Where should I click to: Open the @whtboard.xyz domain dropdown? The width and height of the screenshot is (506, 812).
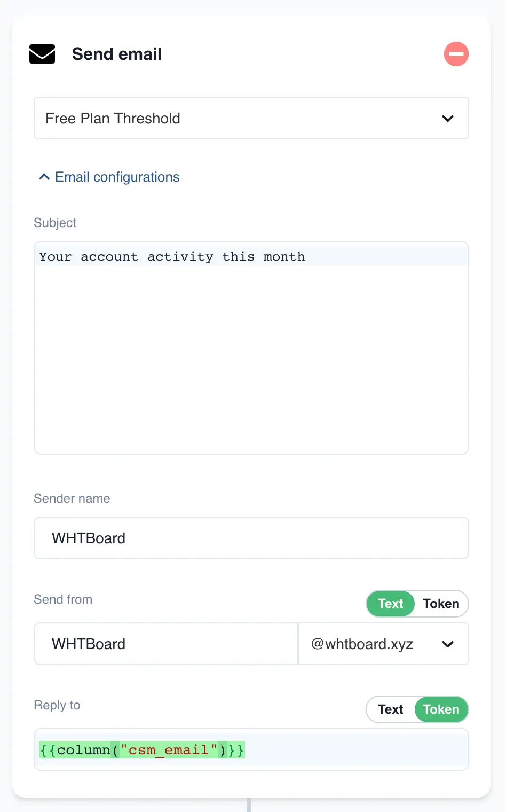click(x=383, y=644)
